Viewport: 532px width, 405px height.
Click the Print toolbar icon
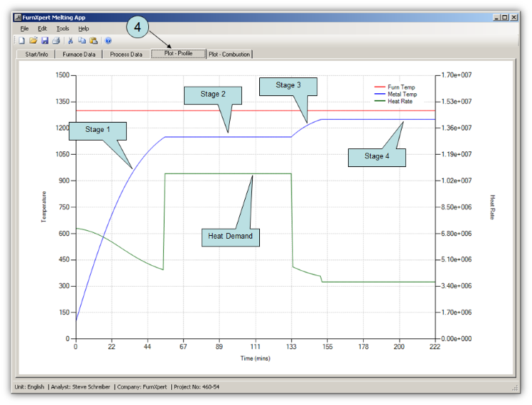tap(57, 41)
